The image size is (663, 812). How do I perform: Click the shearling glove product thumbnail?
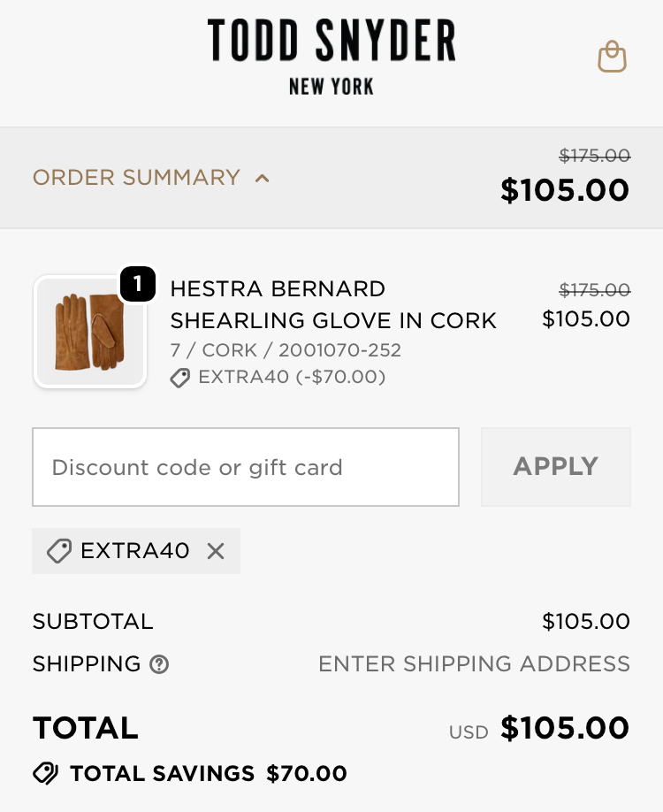(89, 332)
